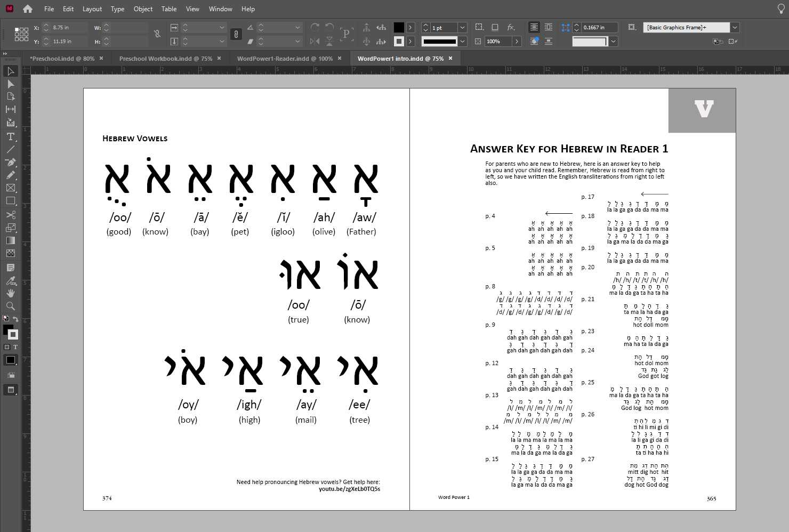
Task: Click the X position field 8.75 in
Action: tap(69, 27)
